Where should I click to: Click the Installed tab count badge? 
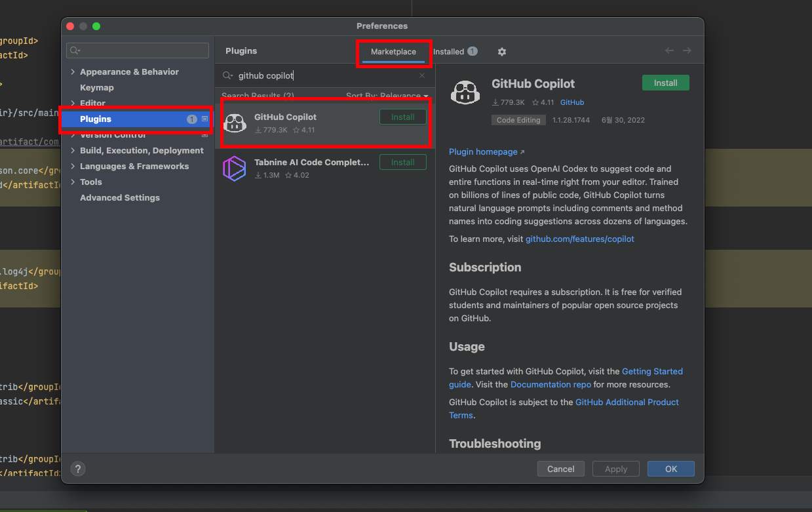pyautogui.click(x=472, y=51)
